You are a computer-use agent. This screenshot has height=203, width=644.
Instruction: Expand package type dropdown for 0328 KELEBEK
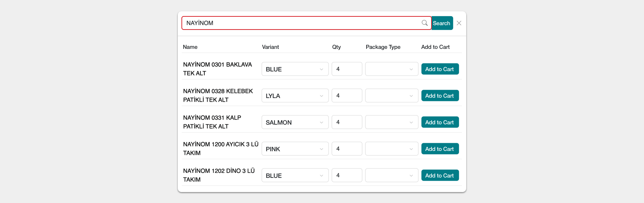392,95
